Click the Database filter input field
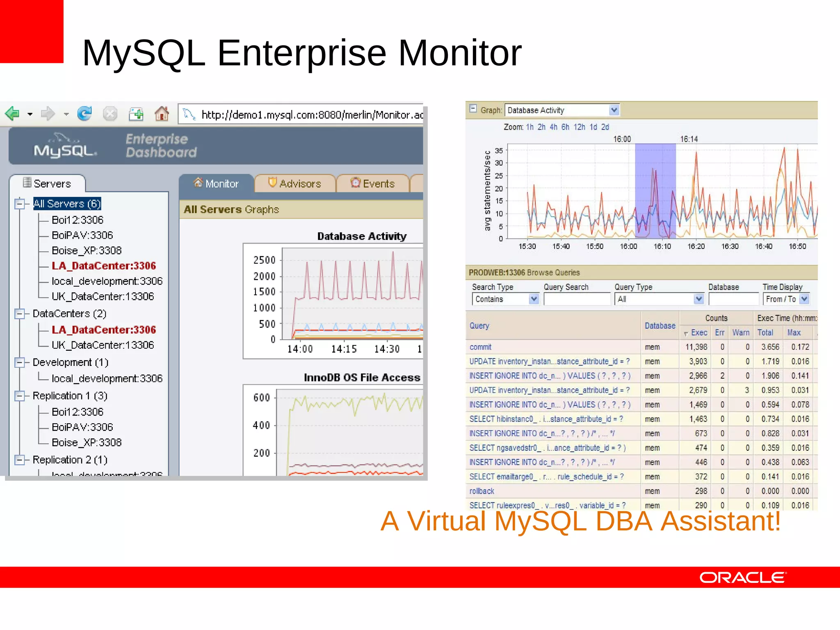Screen dimensions: 840x630 733,299
